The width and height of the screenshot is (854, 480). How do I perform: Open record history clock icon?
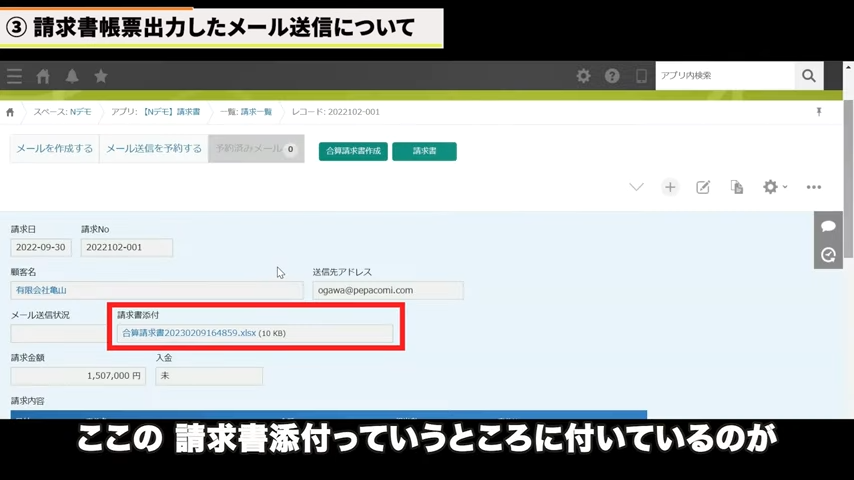828,254
